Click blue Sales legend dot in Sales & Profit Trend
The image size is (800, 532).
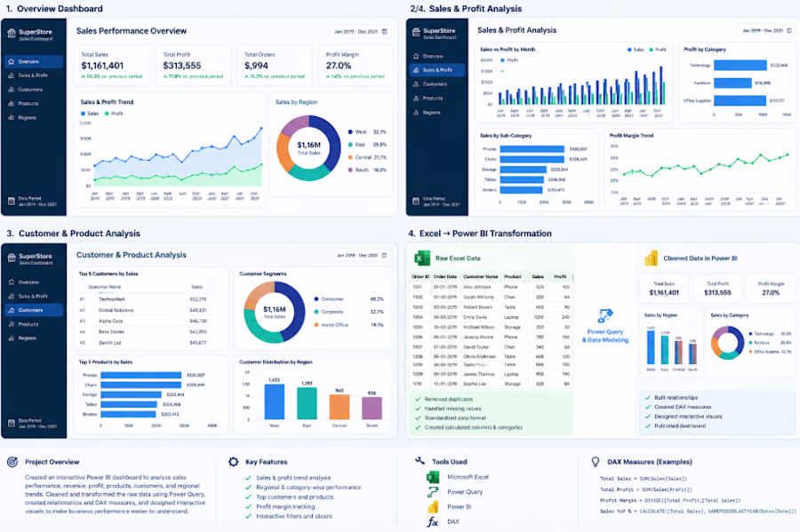[x=84, y=114]
